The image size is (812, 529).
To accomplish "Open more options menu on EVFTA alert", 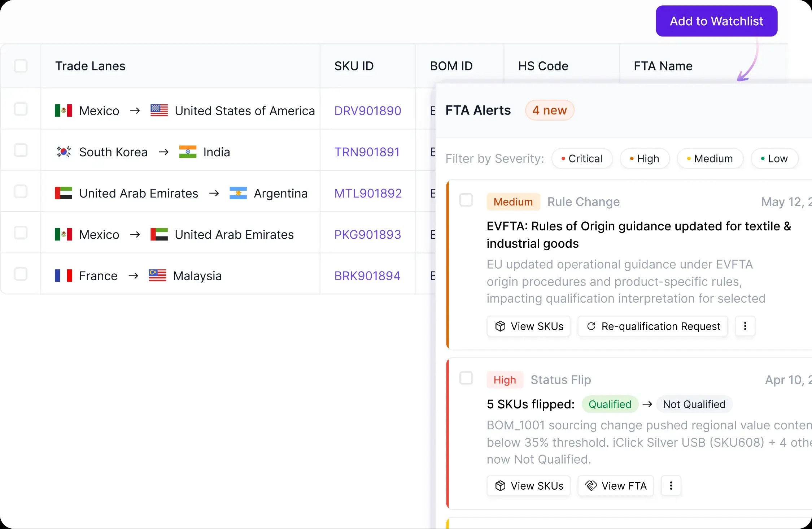I will [745, 326].
